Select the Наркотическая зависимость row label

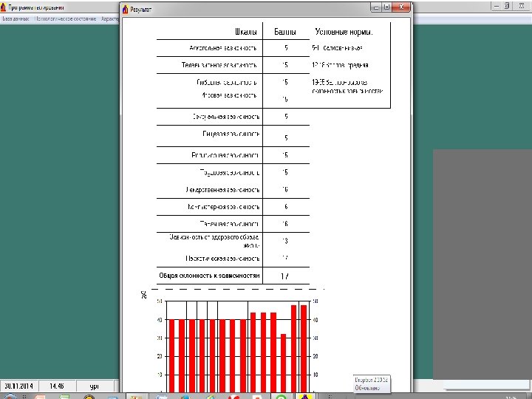[222, 259]
